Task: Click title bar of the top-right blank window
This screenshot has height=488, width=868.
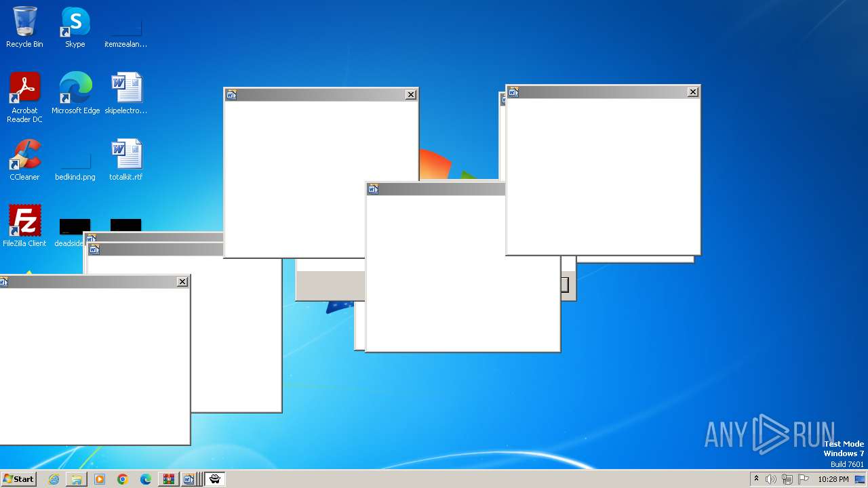Action: [x=603, y=92]
